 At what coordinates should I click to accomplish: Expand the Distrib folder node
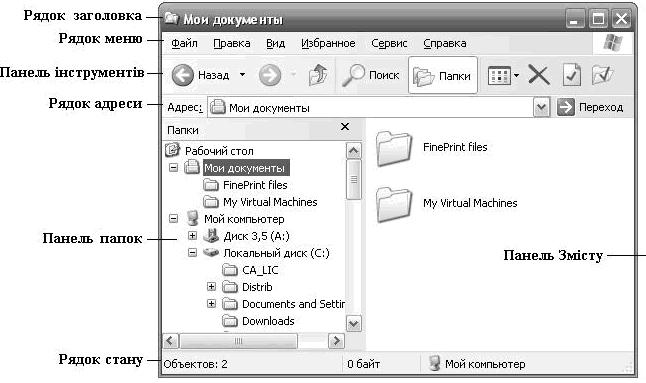[x=211, y=286]
